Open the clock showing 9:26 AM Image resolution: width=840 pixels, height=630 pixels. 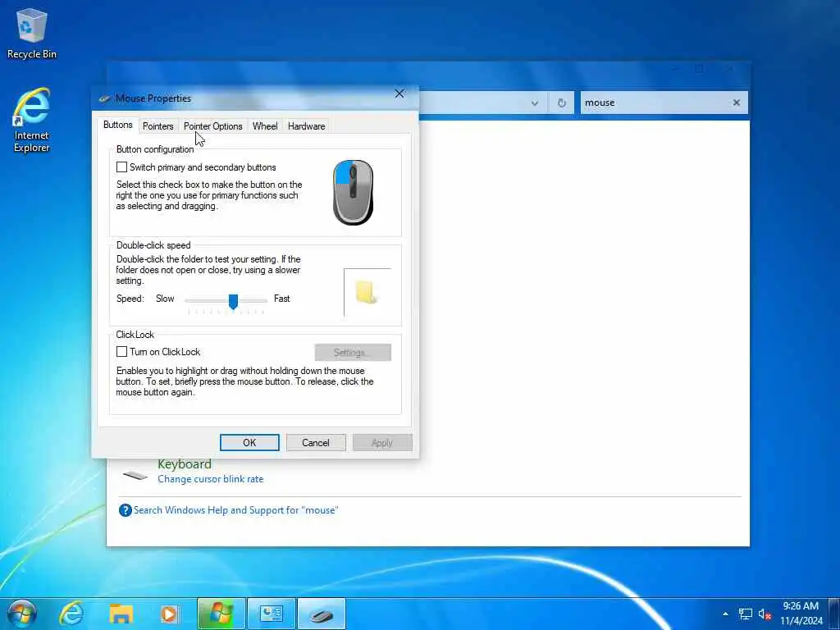pos(801,614)
